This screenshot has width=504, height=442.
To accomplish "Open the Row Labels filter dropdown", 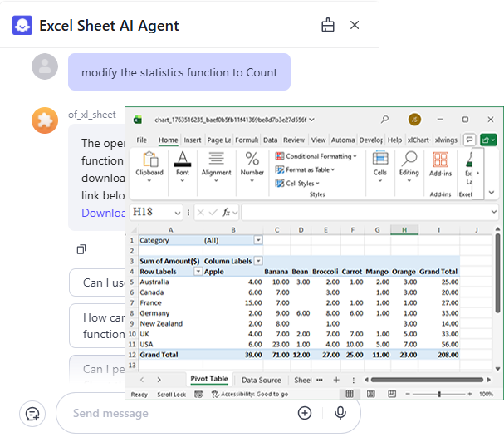I will tap(198, 271).
